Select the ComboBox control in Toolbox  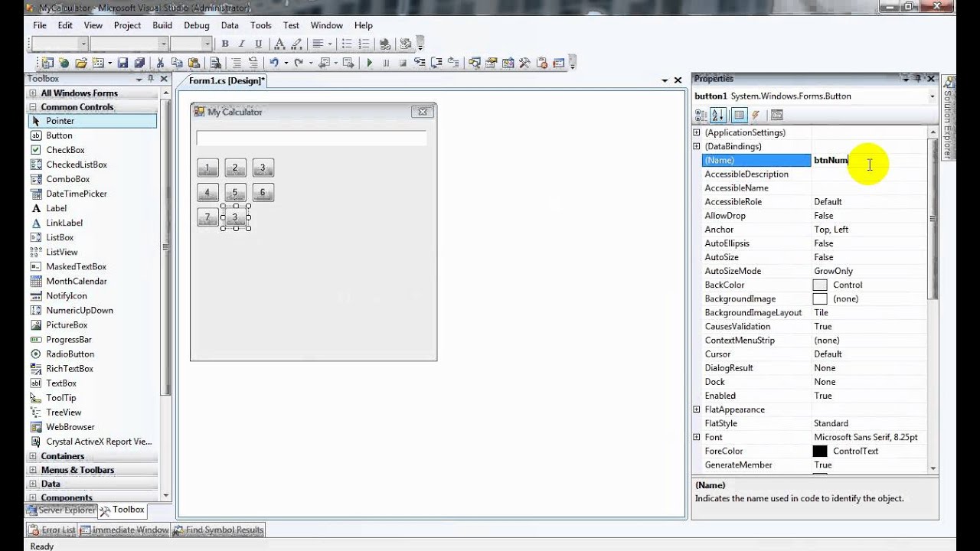coord(93,179)
